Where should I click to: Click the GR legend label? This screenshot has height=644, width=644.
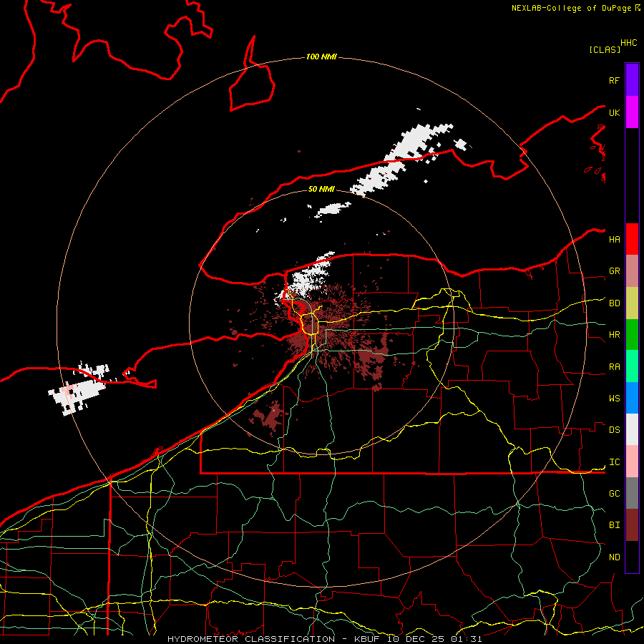point(614,271)
